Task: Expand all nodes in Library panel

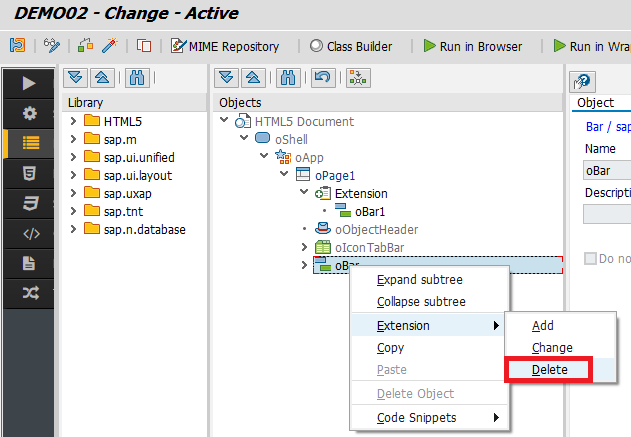Action: [x=75, y=78]
